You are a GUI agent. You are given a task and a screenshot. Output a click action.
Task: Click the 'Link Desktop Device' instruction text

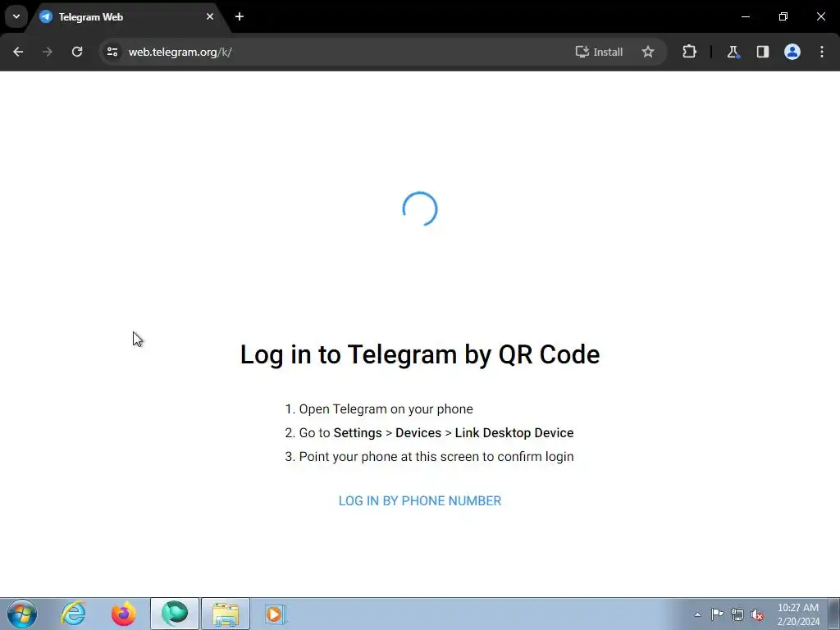[x=514, y=433]
